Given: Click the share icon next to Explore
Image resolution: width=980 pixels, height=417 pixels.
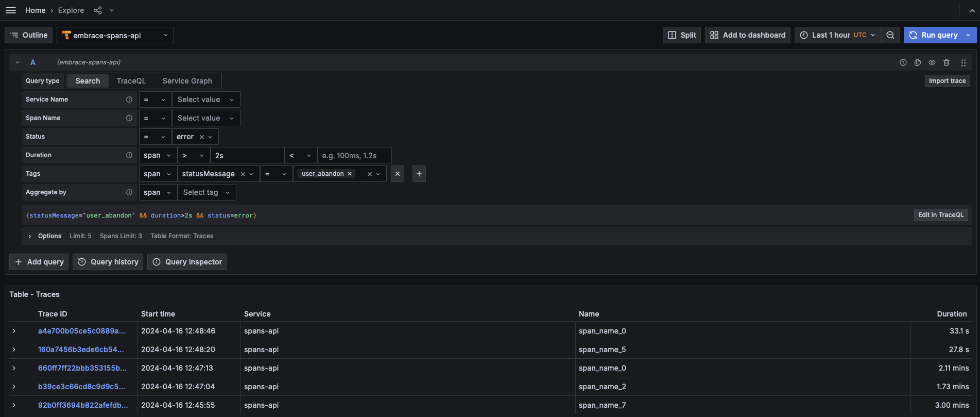Looking at the screenshot, I should tap(98, 10).
